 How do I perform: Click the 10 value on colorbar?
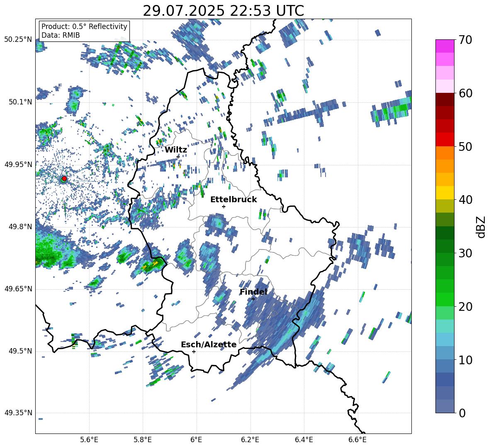pos(465,360)
